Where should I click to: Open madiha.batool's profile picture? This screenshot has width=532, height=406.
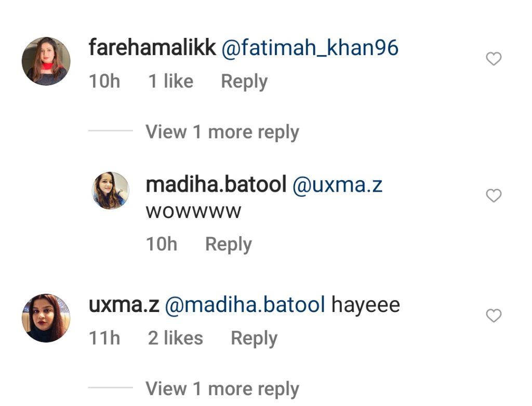[111, 191]
